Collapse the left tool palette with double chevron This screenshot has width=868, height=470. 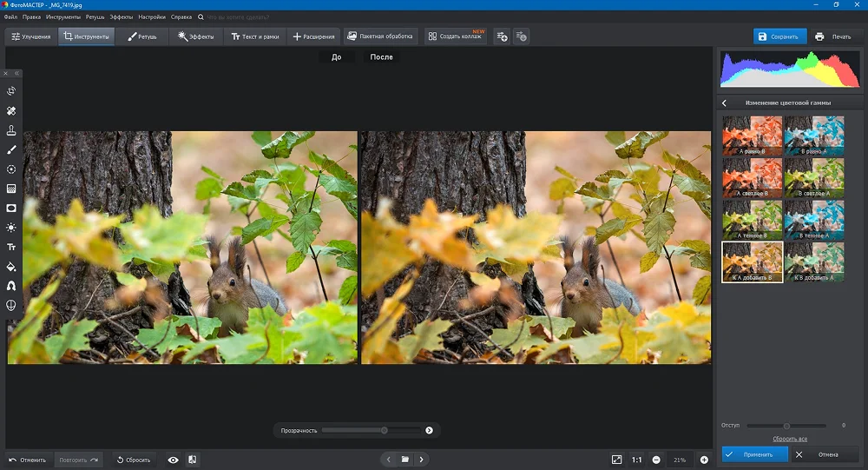point(16,73)
